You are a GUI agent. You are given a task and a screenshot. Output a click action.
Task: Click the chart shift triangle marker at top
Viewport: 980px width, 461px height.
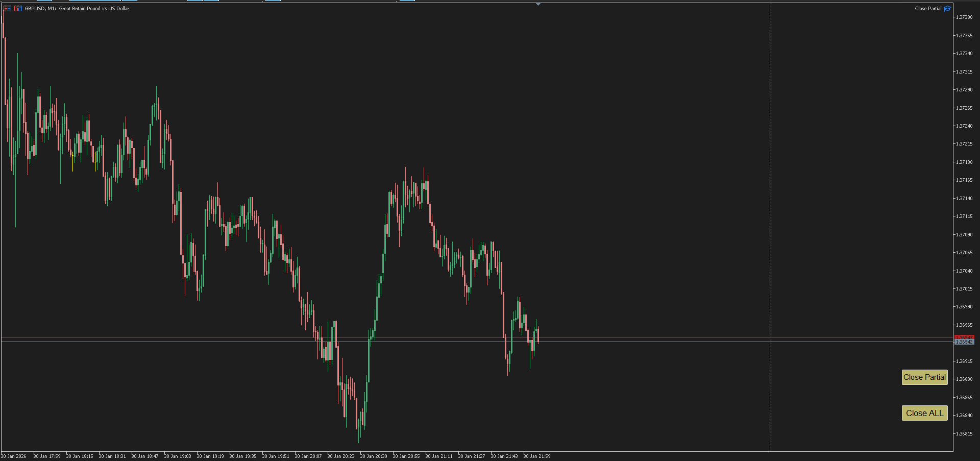point(538,4)
